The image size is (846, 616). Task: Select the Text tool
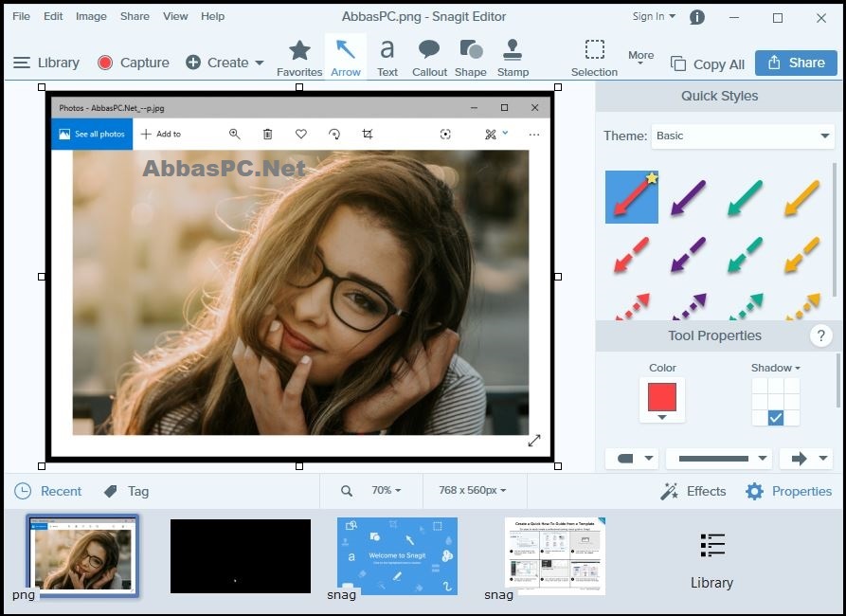[387, 58]
